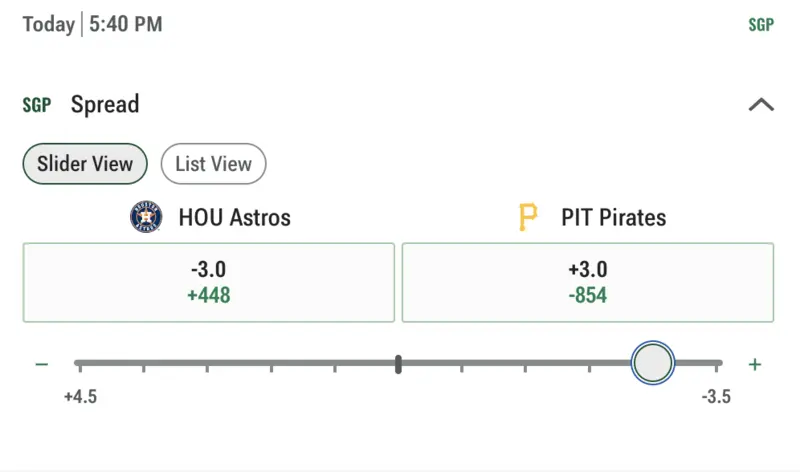Collapse the Spread section with chevron
Viewport: 800px width, 472px height.
(x=761, y=105)
